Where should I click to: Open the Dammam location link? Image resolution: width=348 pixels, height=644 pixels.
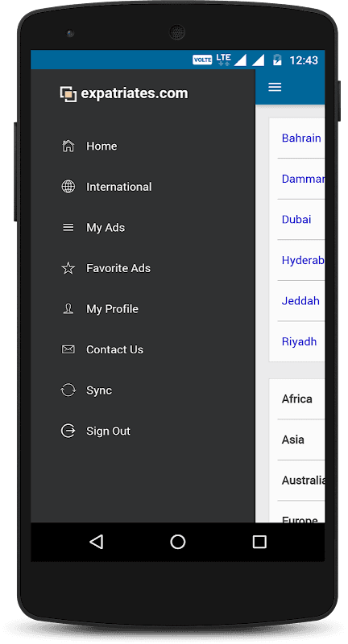[x=303, y=179]
